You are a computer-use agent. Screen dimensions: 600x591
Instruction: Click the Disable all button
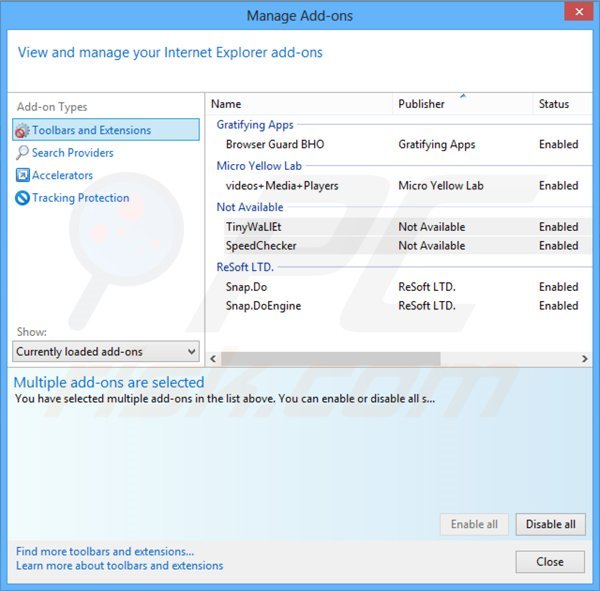(550, 524)
